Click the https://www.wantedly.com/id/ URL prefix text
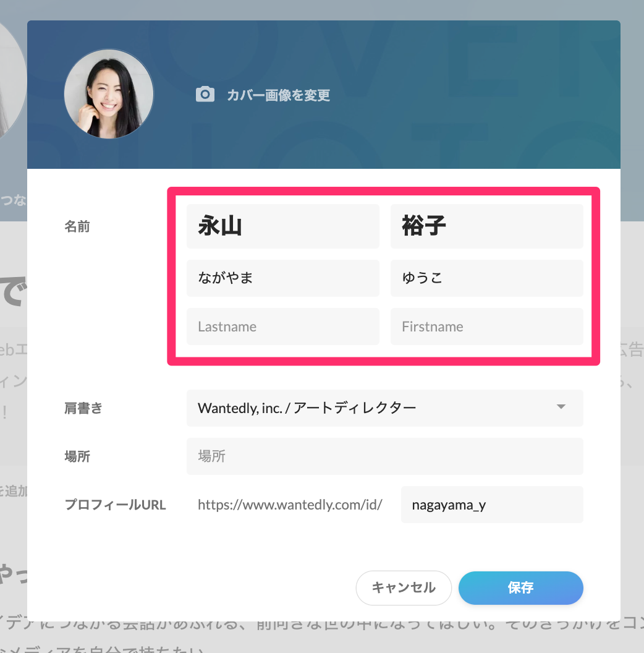The width and height of the screenshot is (644, 653). (x=290, y=505)
